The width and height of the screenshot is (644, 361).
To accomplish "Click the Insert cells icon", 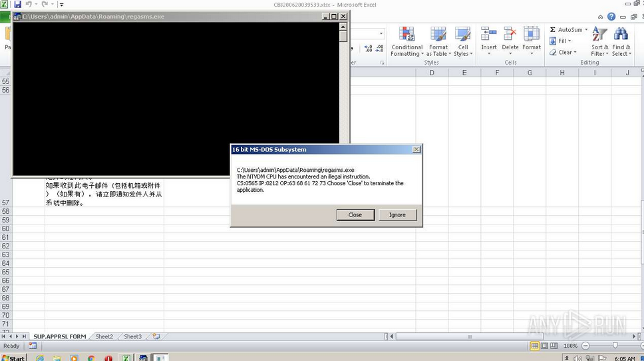I will [x=489, y=34].
